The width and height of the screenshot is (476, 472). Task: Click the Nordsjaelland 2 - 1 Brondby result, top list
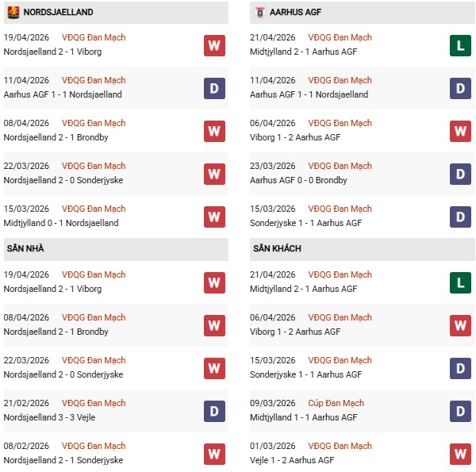[x=56, y=137]
